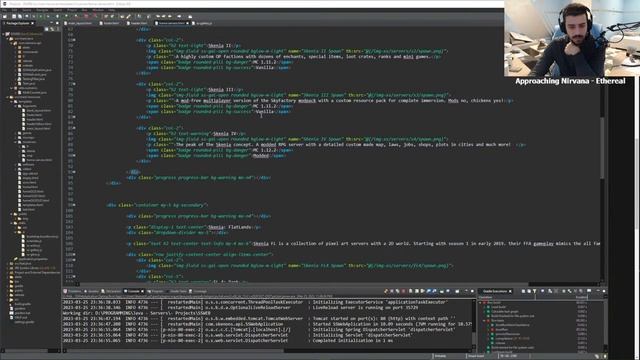Expand the JRE System Library node
The image size is (640, 360).
click(8, 268)
